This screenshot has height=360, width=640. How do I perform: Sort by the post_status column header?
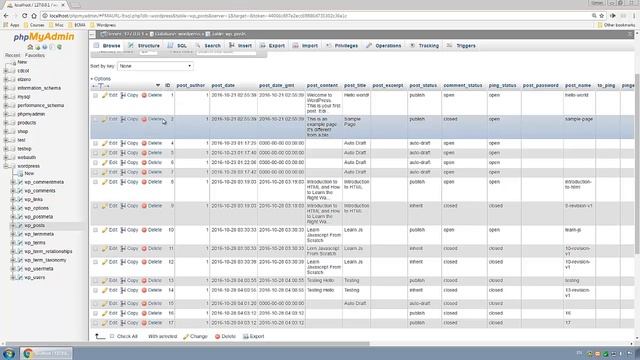tap(423, 86)
